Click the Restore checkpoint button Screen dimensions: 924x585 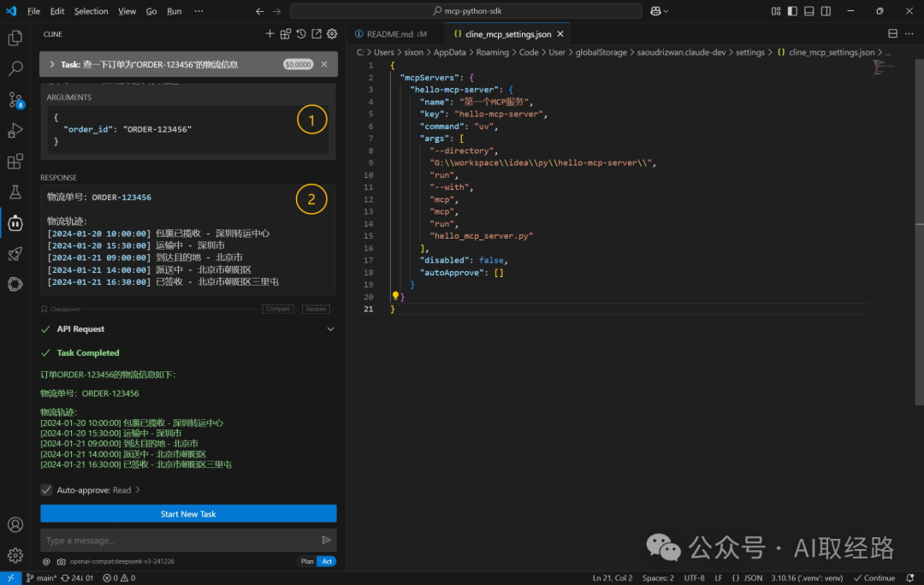coord(316,309)
